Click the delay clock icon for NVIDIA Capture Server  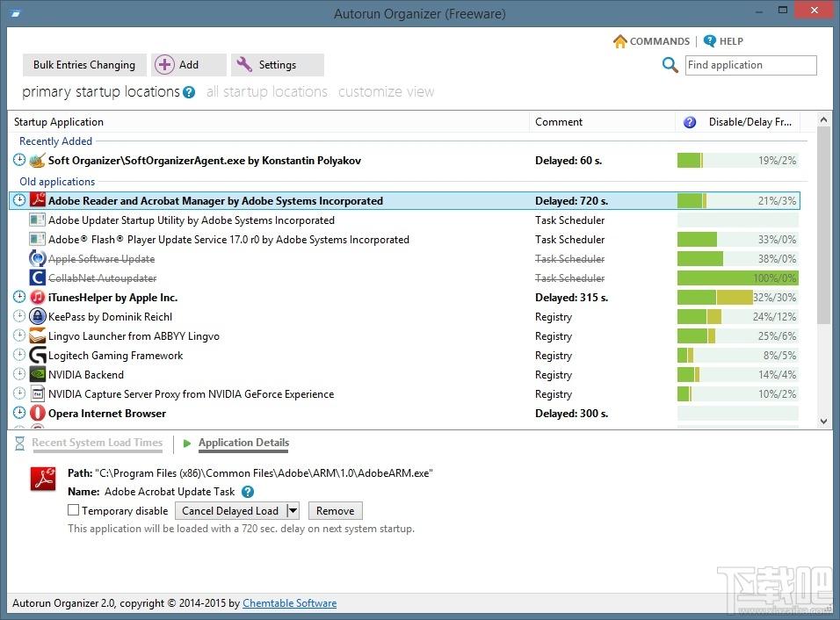19,393
